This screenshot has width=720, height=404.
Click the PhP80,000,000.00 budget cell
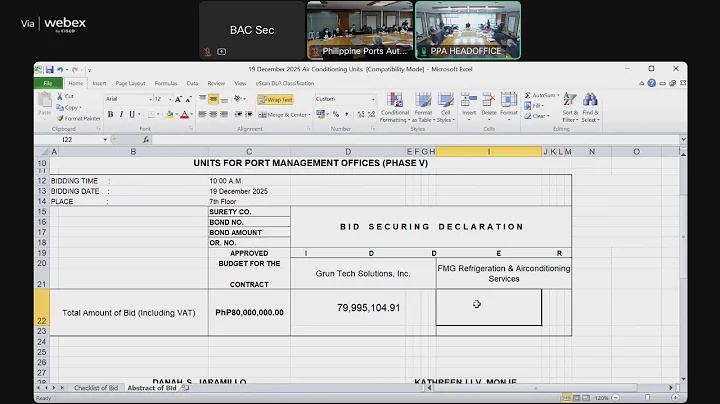249,312
